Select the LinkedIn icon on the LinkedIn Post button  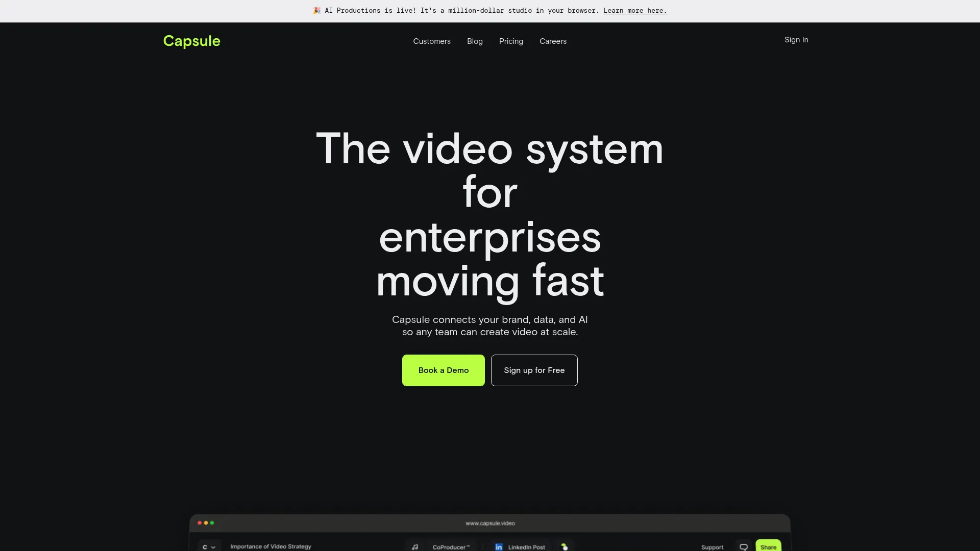coord(498,547)
